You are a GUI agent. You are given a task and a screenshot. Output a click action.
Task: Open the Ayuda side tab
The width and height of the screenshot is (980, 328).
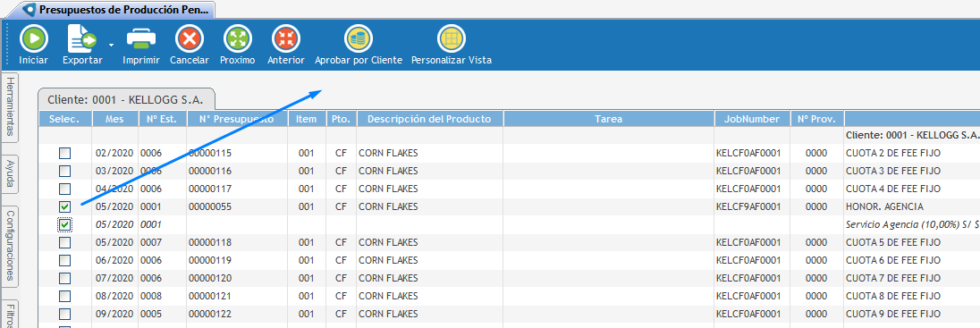point(10,173)
